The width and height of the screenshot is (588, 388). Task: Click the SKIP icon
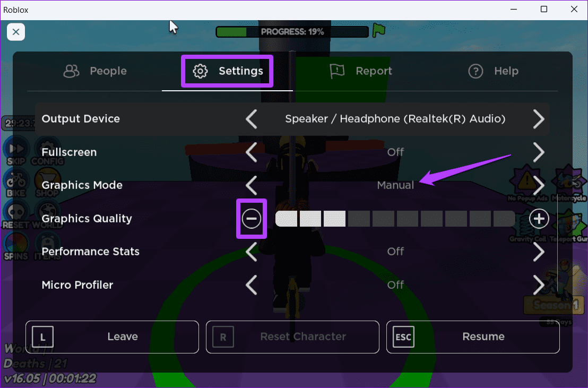tap(16, 149)
